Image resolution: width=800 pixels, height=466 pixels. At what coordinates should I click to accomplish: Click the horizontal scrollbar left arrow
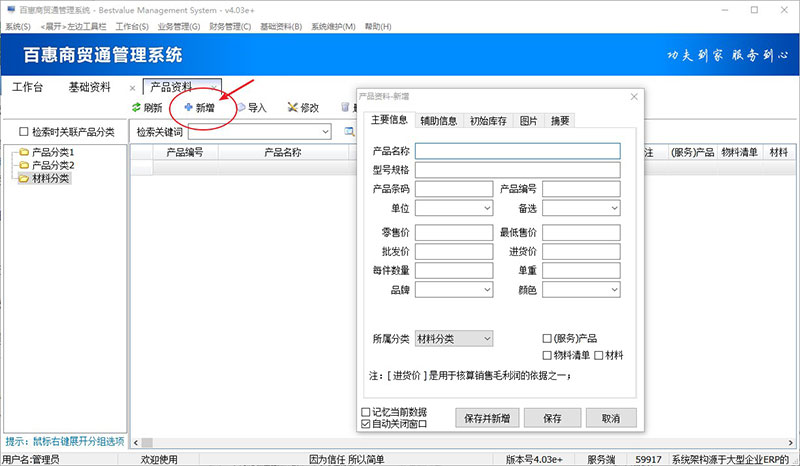[136, 443]
